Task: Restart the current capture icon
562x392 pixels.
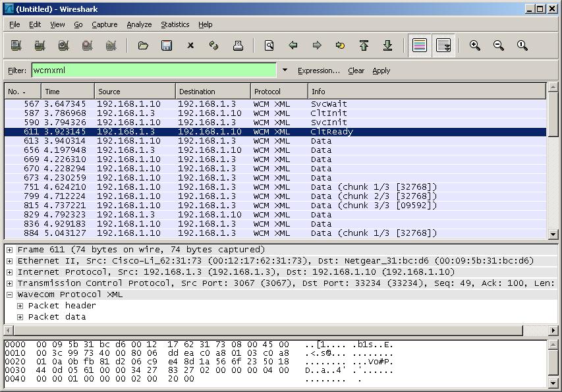Action: pyautogui.click(x=111, y=45)
